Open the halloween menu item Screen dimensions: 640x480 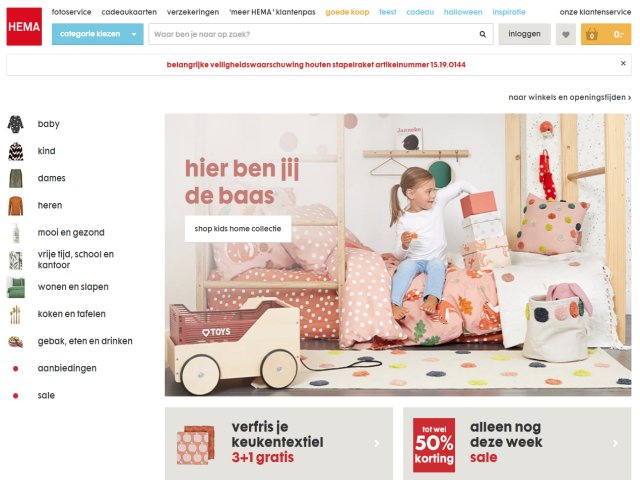point(463,12)
